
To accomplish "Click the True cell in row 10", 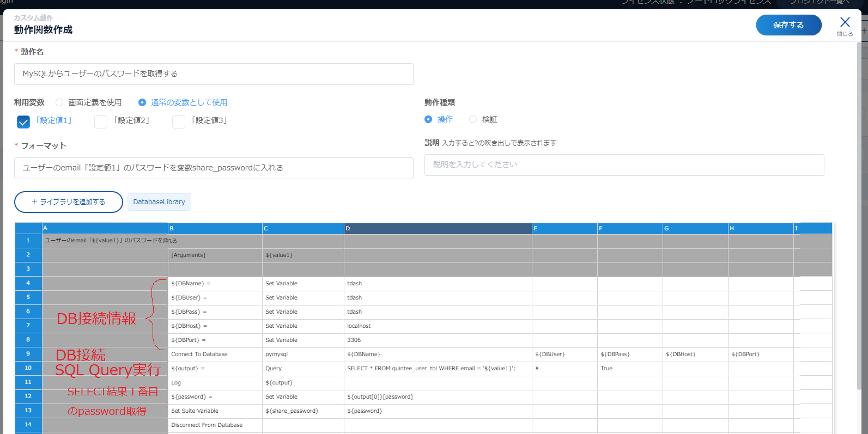I will tap(630, 369).
